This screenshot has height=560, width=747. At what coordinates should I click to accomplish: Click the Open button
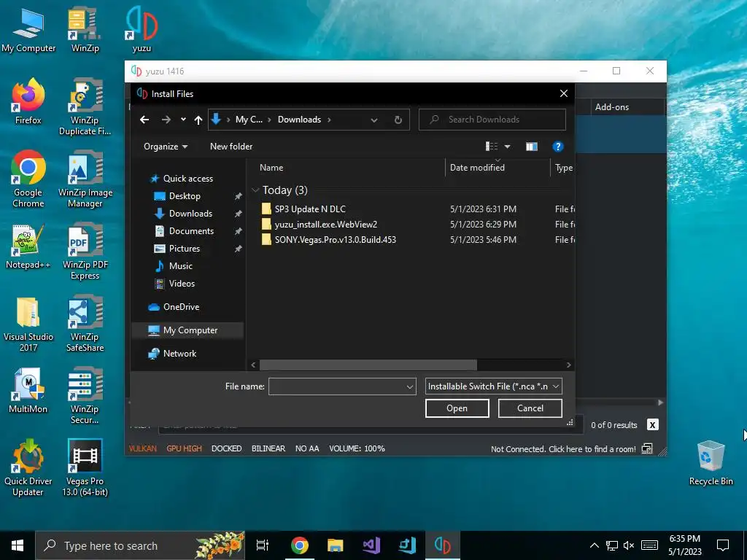click(x=457, y=408)
